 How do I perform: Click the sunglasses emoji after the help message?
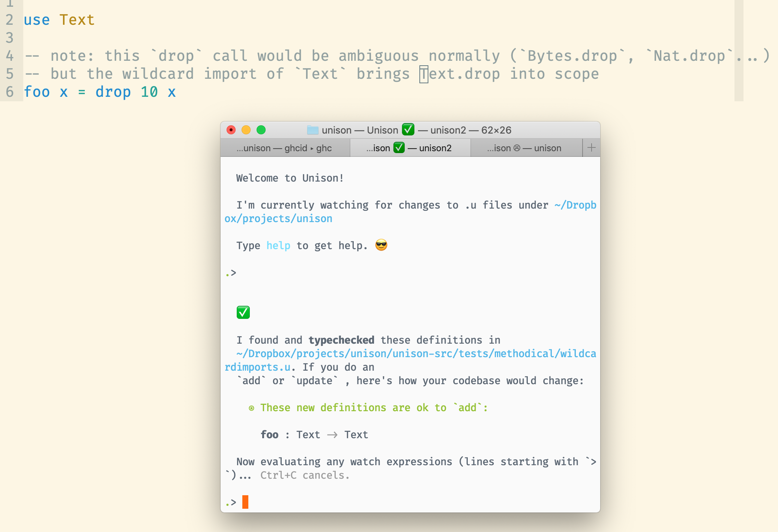[x=381, y=245]
